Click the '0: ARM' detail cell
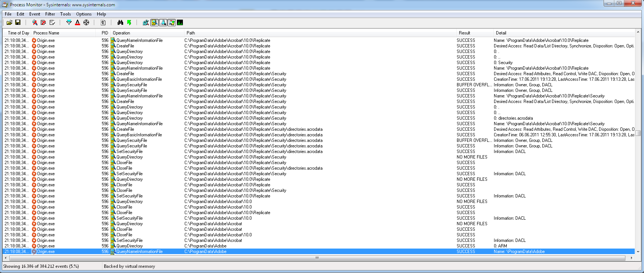Screen dimensions: 644x273 pyautogui.click(x=500, y=246)
